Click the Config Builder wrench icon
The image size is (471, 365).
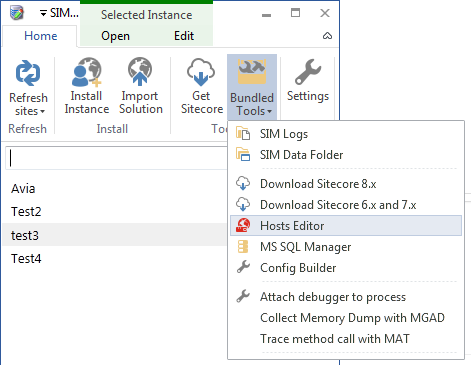243,267
